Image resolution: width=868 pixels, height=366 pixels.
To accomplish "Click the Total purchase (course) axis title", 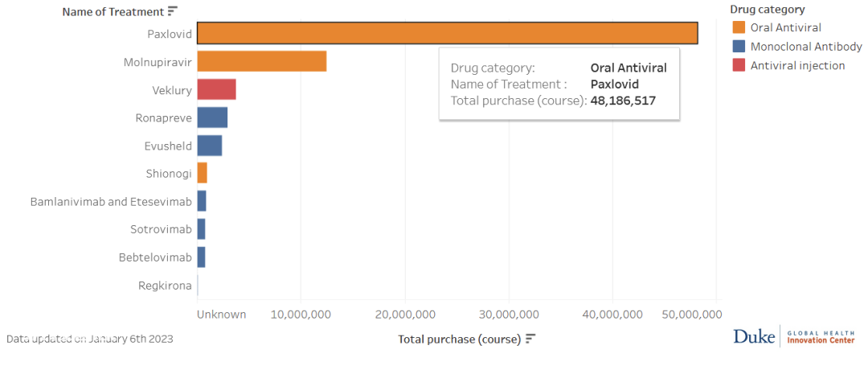I will click(x=460, y=339).
